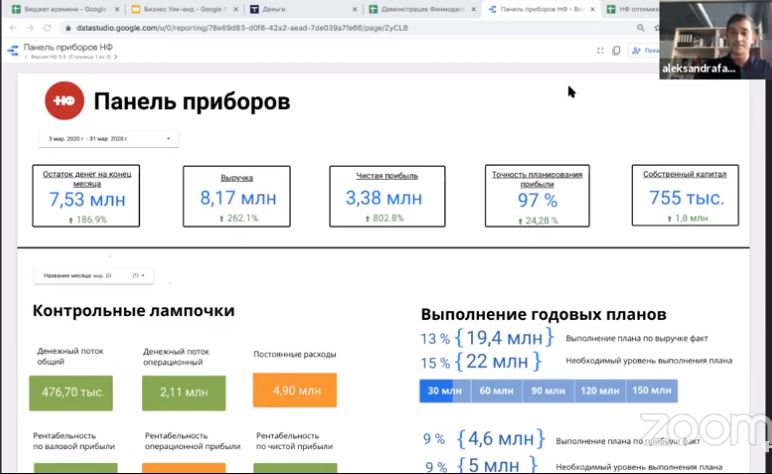Viewport: 772px width, 474px height.
Task: Click the 120 млн progress segment
Action: [x=600, y=391]
